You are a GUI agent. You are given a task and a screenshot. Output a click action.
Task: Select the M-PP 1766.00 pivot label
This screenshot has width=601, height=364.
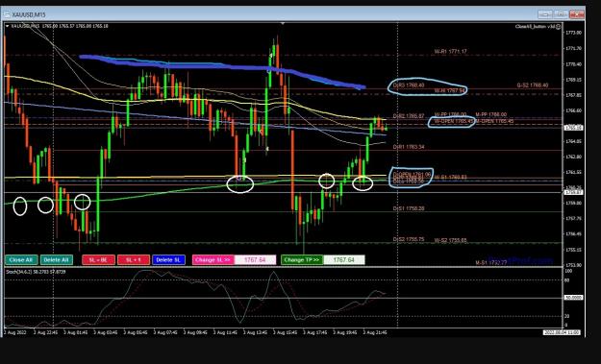491,114
